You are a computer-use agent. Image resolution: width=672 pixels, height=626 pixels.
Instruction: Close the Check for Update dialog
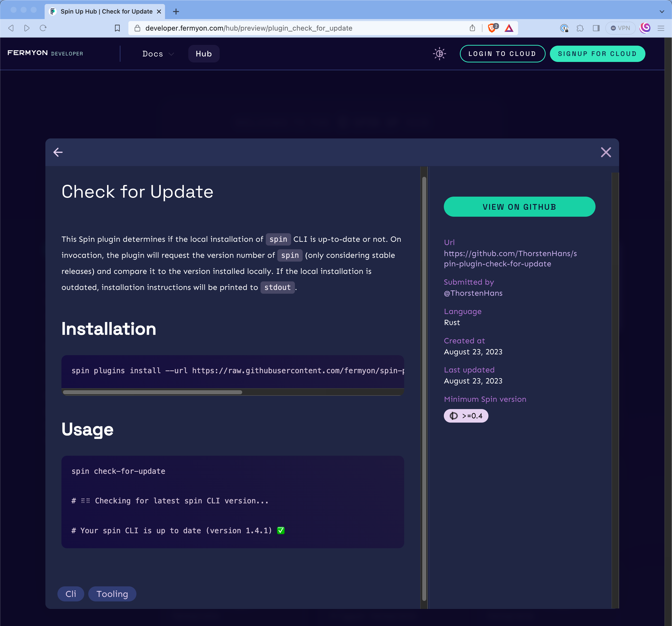pyautogui.click(x=606, y=152)
